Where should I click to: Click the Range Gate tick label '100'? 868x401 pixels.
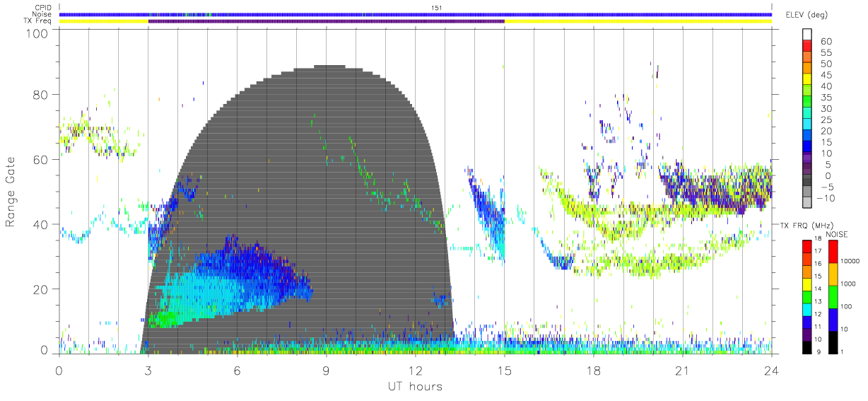(x=37, y=33)
